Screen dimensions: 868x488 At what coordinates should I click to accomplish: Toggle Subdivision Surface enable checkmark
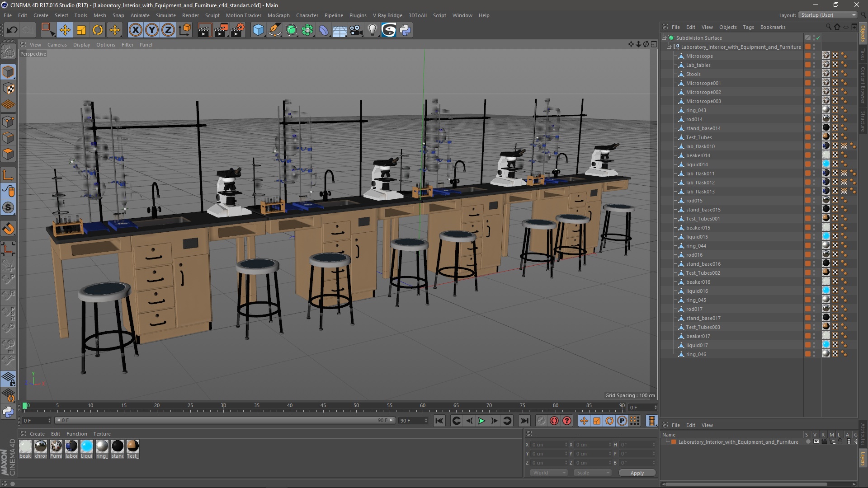pos(818,38)
